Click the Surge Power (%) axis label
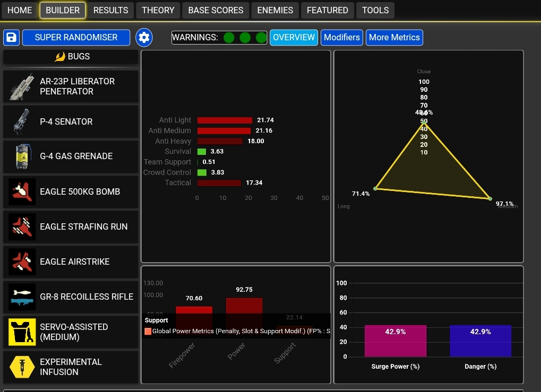This screenshot has height=392, width=541. (x=396, y=367)
